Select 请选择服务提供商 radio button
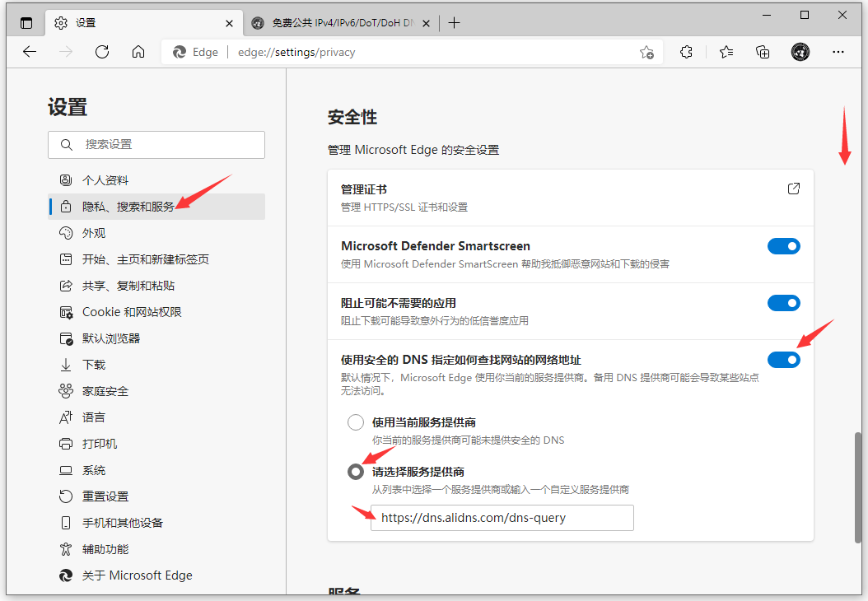Image resolution: width=868 pixels, height=601 pixels. pyautogui.click(x=356, y=472)
